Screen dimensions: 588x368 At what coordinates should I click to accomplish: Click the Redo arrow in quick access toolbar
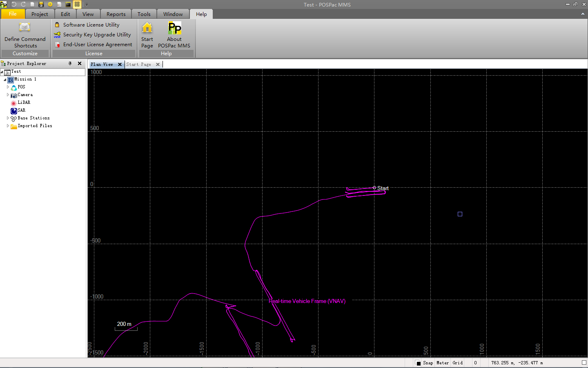point(23,4)
